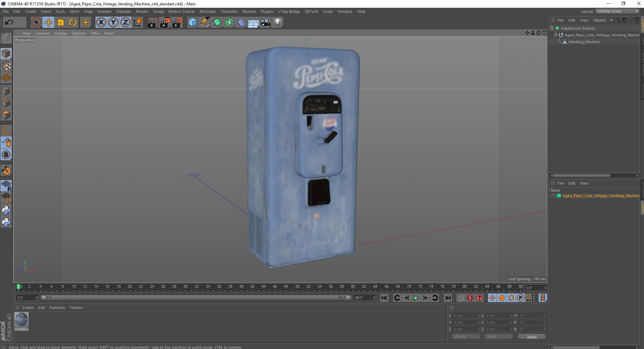
Task: Collapse the Subdivision Surface tree item
Action: coord(552,28)
